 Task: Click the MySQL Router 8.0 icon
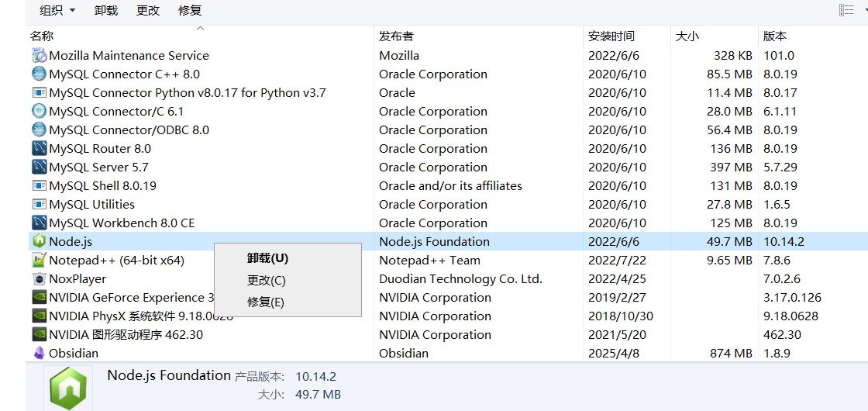[x=39, y=148]
